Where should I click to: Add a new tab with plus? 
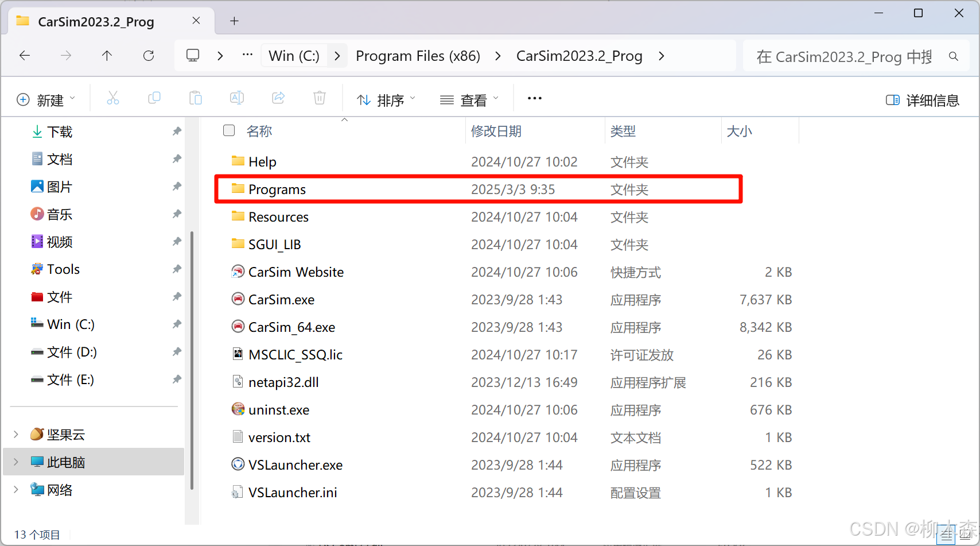point(234,21)
